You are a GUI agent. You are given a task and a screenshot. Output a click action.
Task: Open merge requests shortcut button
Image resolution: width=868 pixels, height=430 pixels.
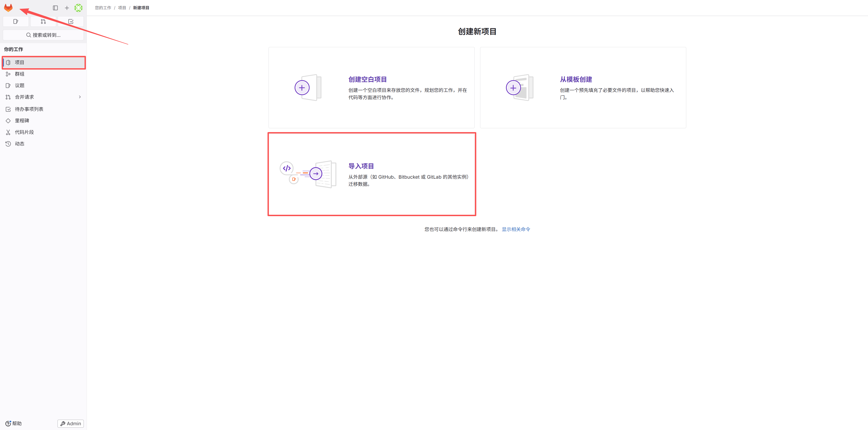pyautogui.click(x=43, y=21)
